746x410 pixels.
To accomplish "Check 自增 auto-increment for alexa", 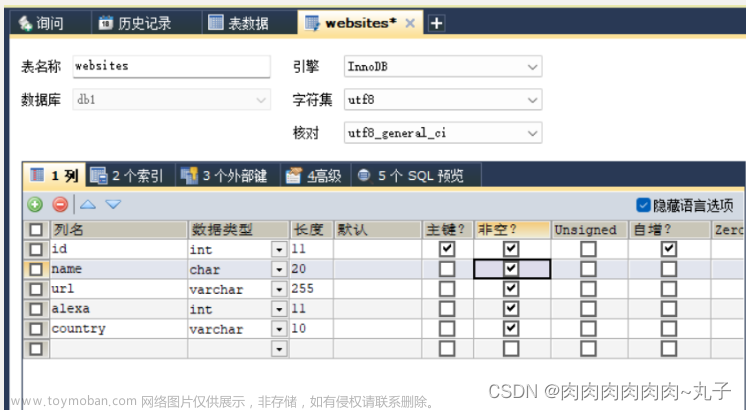I will click(669, 309).
